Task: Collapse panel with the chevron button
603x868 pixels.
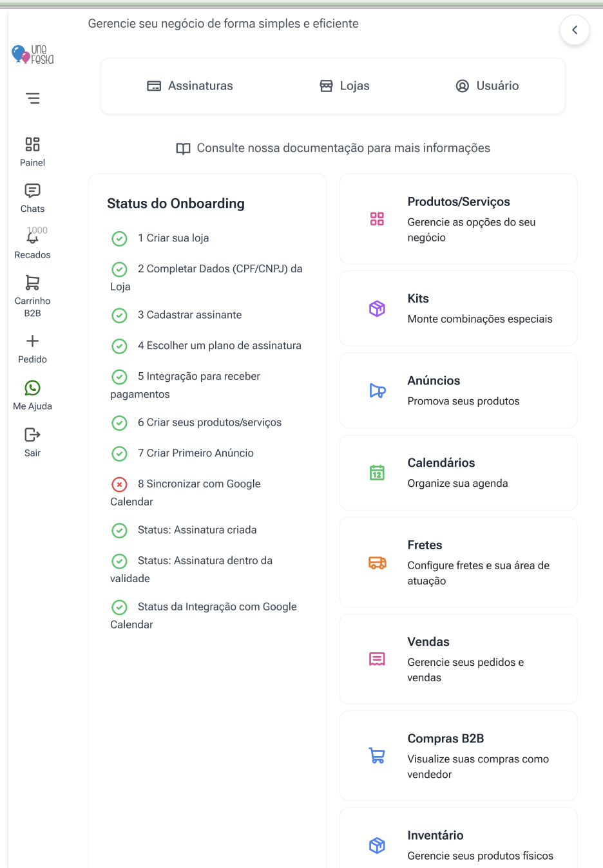Action: [575, 30]
